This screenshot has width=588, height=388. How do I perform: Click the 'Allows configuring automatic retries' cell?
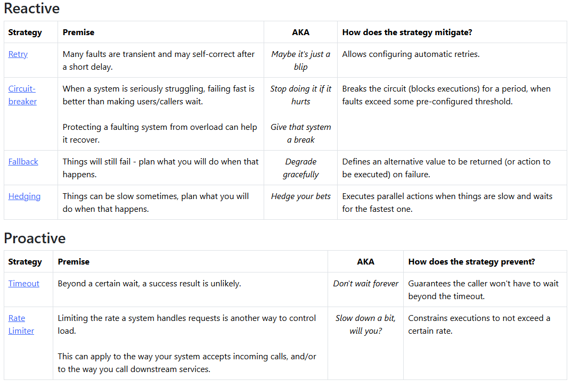click(x=411, y=54)
